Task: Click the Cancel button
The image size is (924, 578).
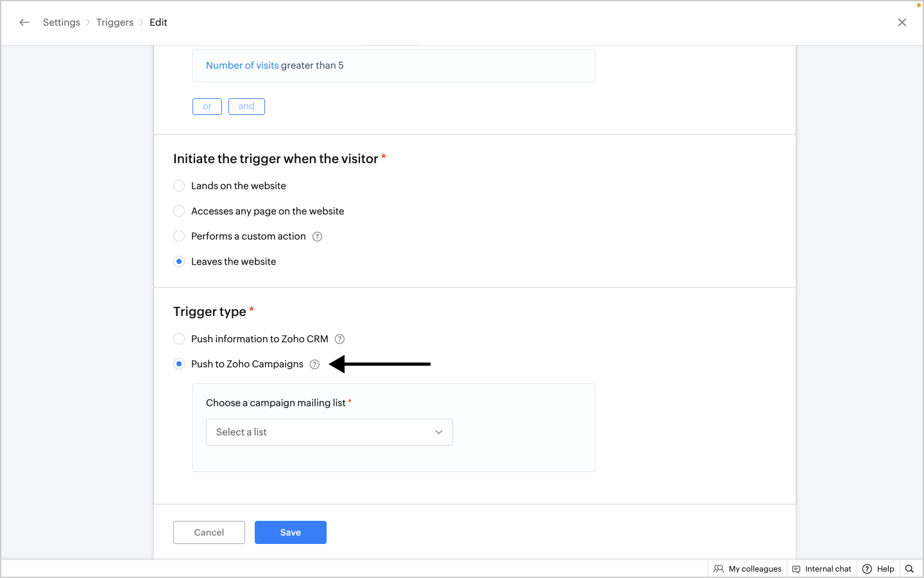Action: (209, 532)
